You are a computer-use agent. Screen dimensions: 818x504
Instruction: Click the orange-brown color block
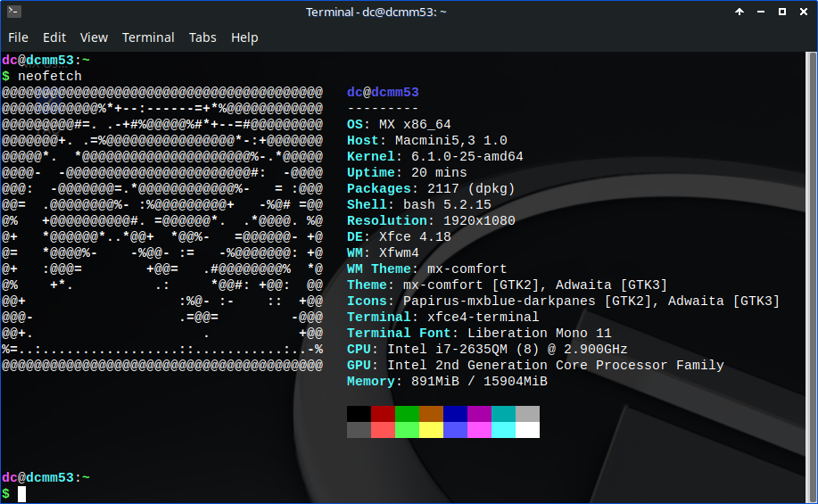(x=431, y=414)
